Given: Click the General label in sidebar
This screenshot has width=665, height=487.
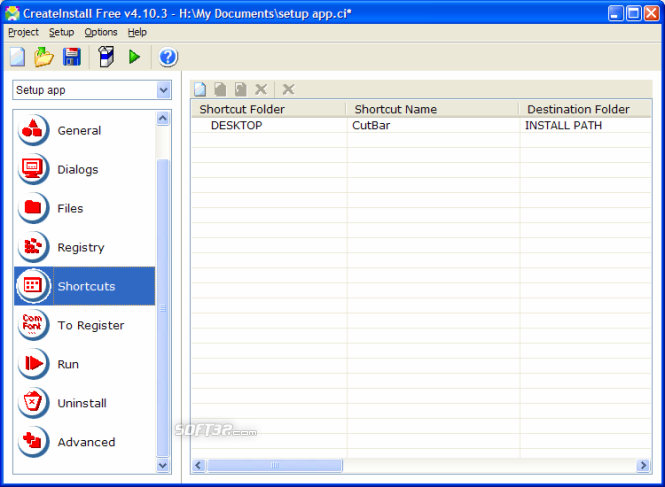Looking at the screenshot, I should (x=79, y=130).
